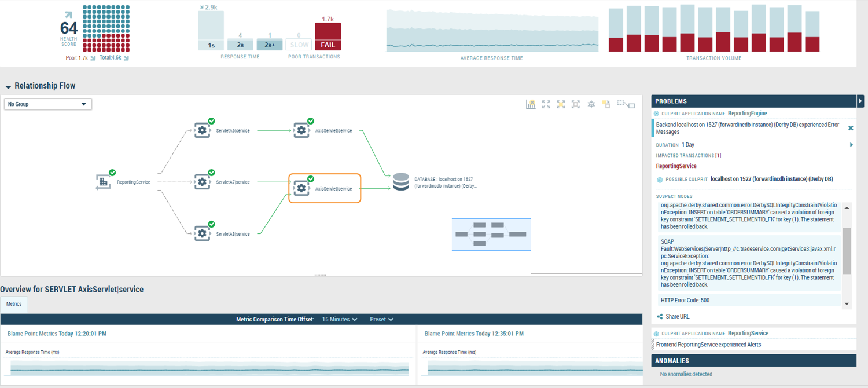Open the No Group dropdown
The height and width of the screenshot is (388, 868).
[x=47, y=104]
